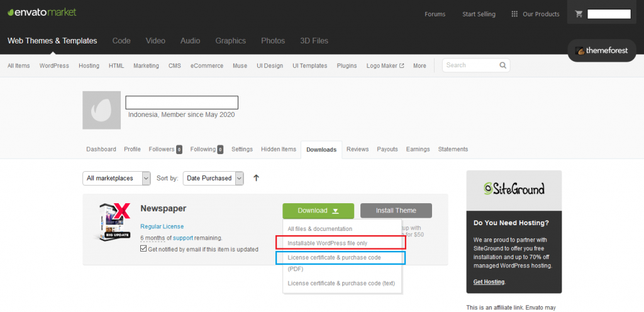
Task: Open the Reviews tab
Action: tap(357, 149)
